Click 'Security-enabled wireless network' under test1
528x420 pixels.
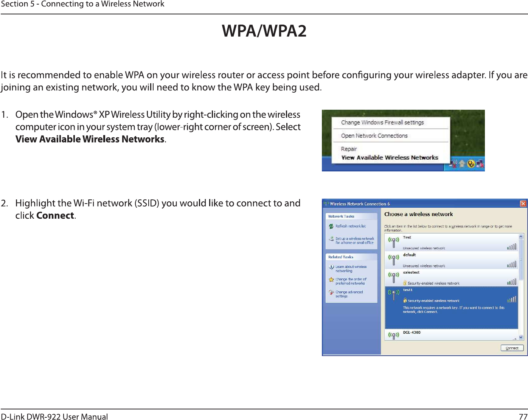pyautogui.click(x=433, y=300)
